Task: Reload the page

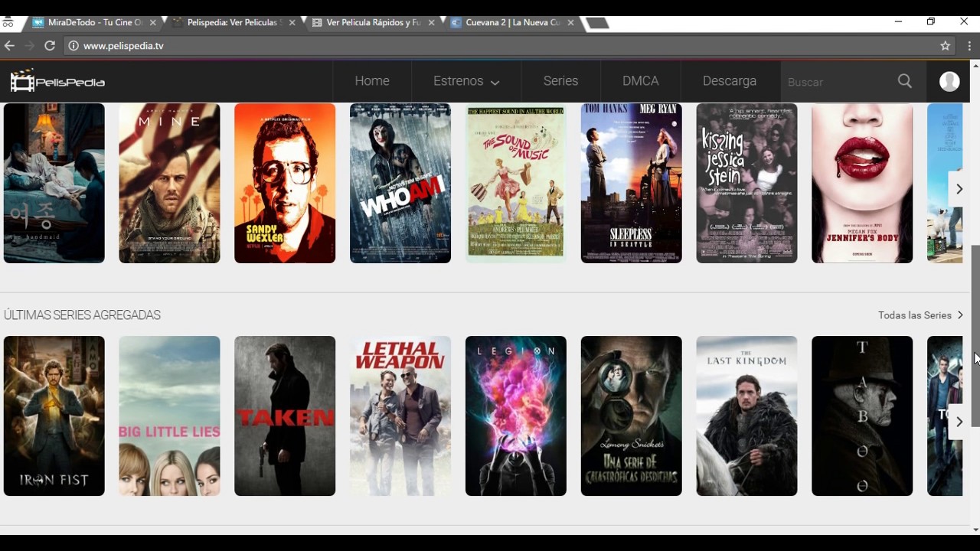Action: point(50,46)
